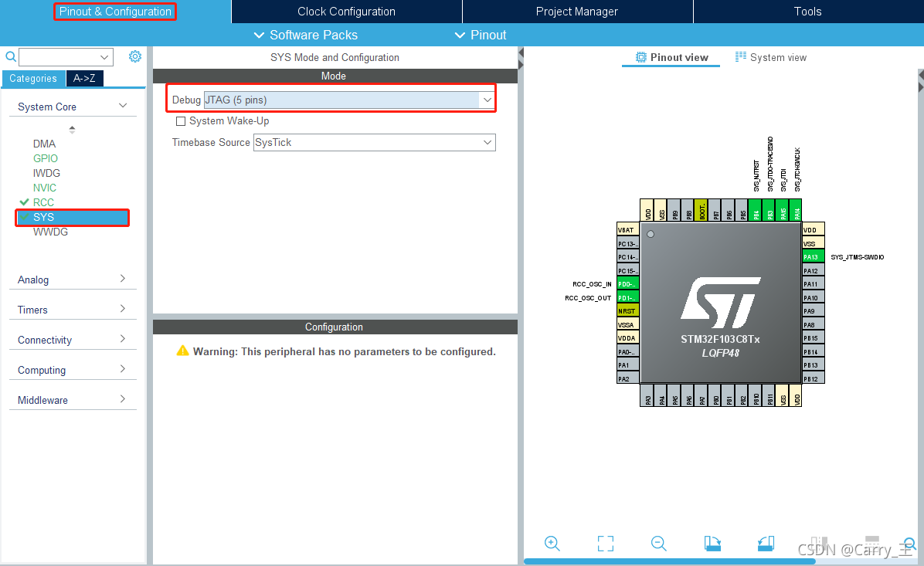Click the green PB3 pin
The image size is (924, 566).
pos(769,210)
